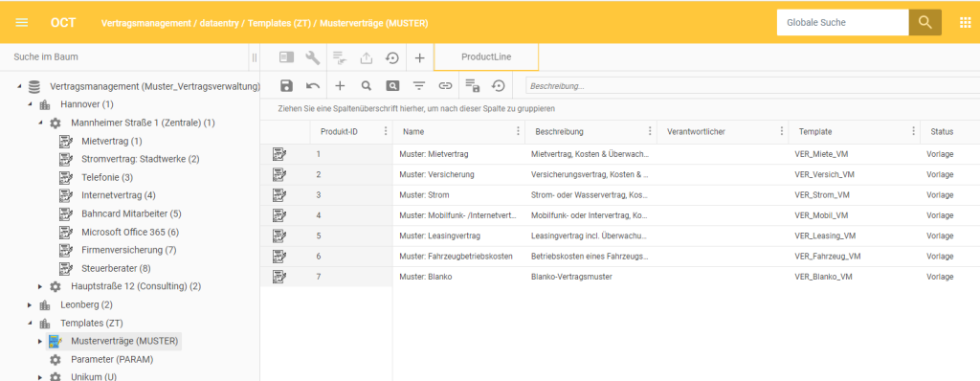Open the Produkt-ID column menu

point(386,131)
